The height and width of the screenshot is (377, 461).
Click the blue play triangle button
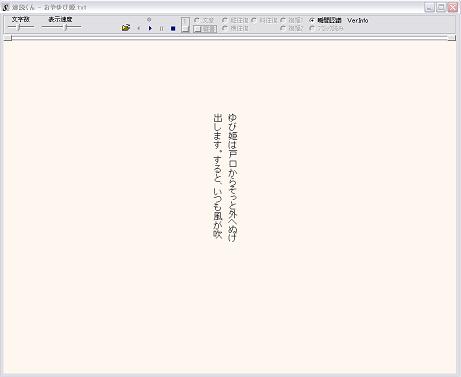pyautogui.click(x=150, y=28)
